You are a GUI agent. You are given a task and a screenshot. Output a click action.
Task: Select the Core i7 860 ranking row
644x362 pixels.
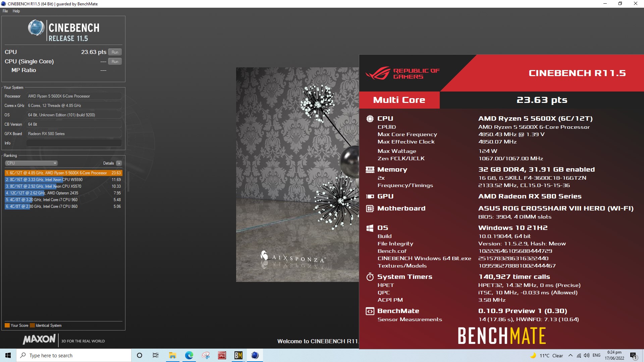pyautogui.click(x=63, y=206)
